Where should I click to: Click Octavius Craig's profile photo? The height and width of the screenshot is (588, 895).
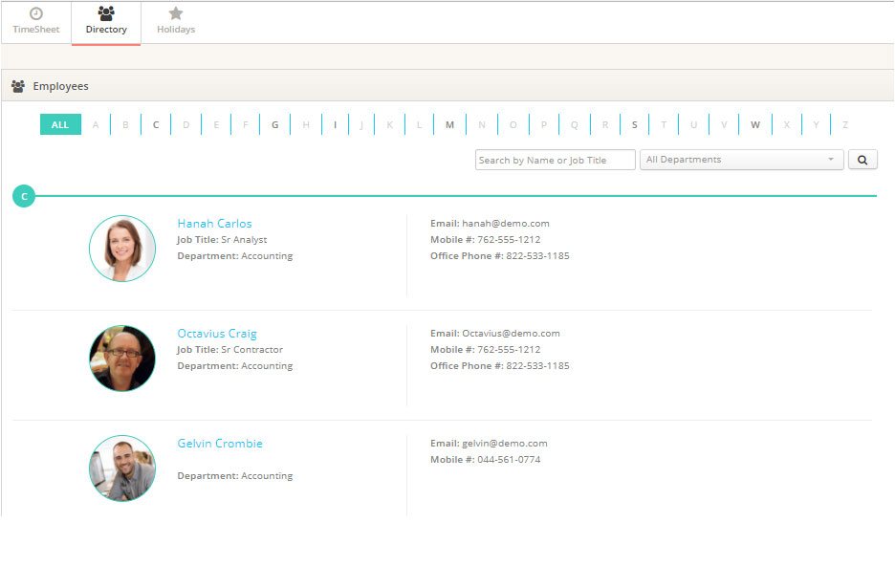[x=121, y=357]
